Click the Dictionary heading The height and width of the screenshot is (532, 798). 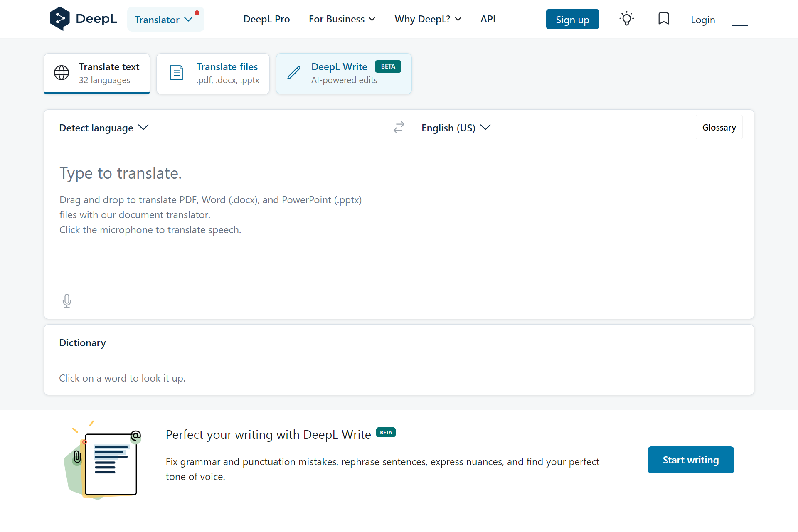pos(82,342)
